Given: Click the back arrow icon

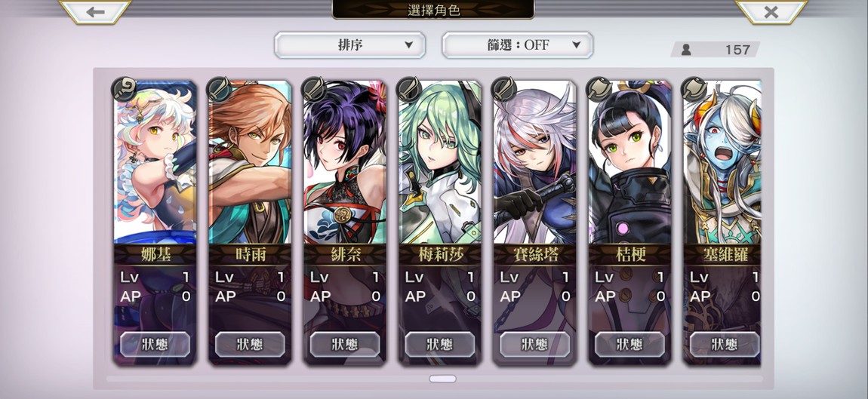Looking at the screenshot, I should [x=95, y=11].
